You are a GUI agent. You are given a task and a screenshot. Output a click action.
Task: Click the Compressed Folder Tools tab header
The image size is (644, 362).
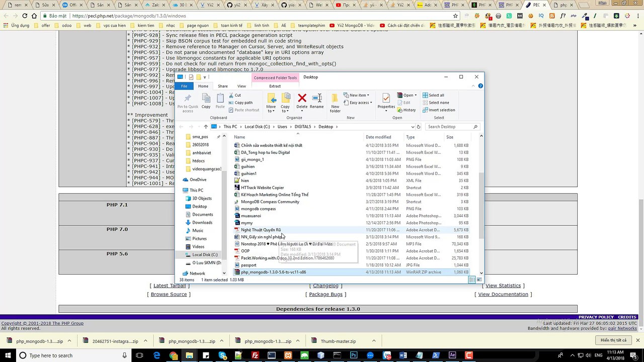275,77
